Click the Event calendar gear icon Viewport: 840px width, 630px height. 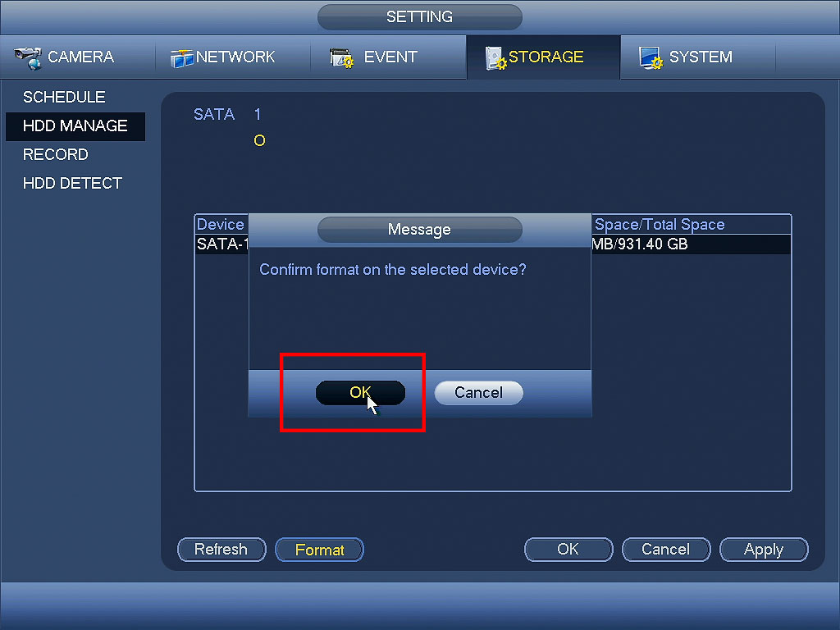coord(341,58)
